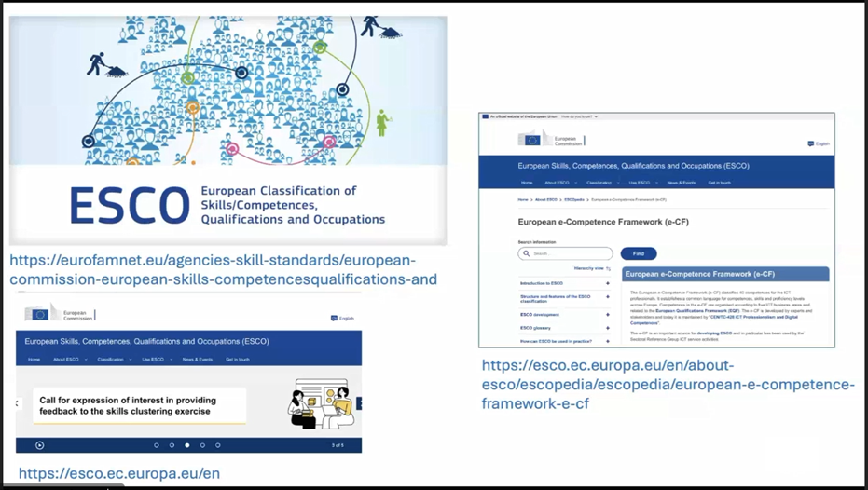Go to previous carousel slide arrow
Viewport: 868px width, 490px height.
click(x=17, y=403)
